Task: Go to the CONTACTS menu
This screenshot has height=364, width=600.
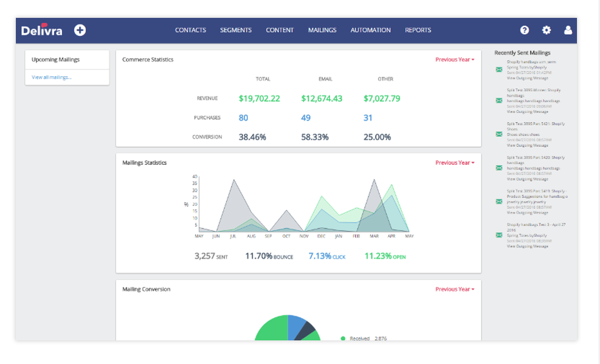Action: [190, 29]
